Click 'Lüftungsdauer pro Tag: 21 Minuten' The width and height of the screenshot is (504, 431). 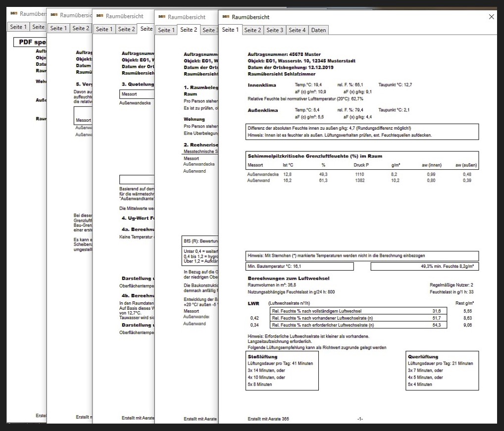440,364
